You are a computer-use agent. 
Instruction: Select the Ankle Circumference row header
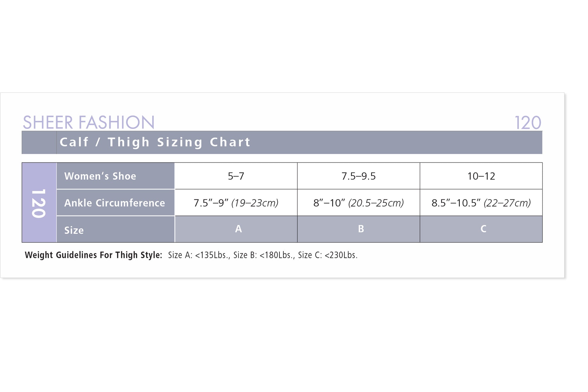(x=115, y=203)
